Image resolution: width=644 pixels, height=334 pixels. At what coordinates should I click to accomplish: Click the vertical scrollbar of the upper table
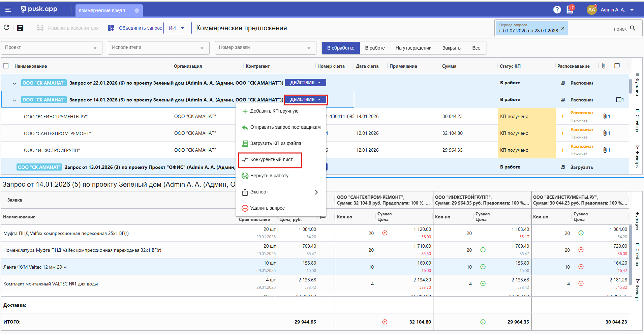pyautogui.click(x=630, y=86)
